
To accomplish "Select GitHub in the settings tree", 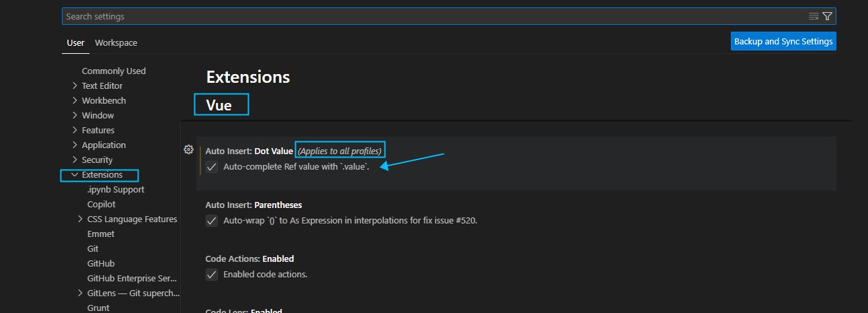I will pyautogui.click(x=101, y=264).
